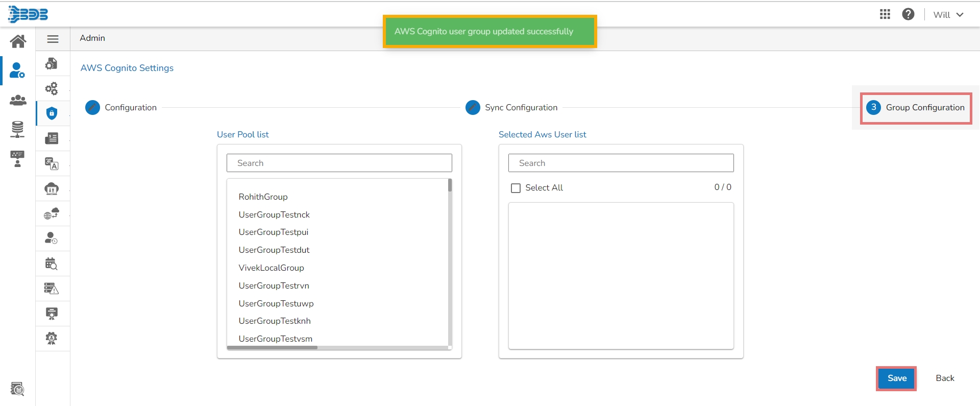Click the shield authentication settings icon
980x406 pixels.
pyautogui.click(x=52, y=113)
